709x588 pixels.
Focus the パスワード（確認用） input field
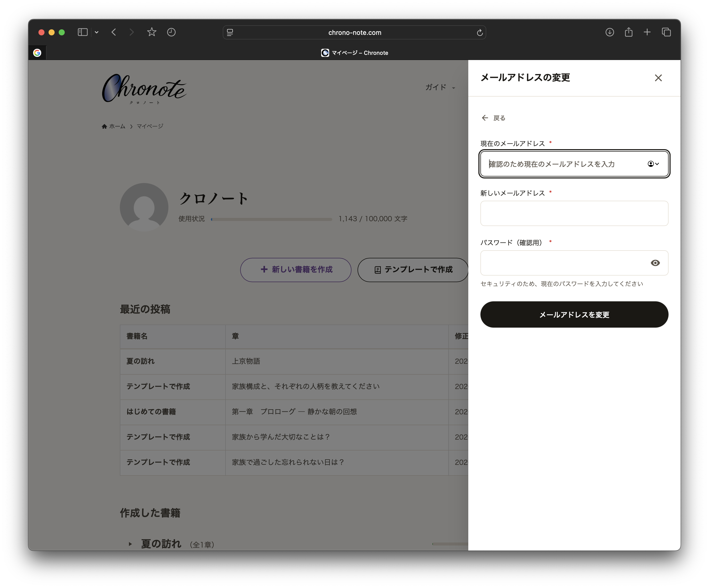point(574,263)
